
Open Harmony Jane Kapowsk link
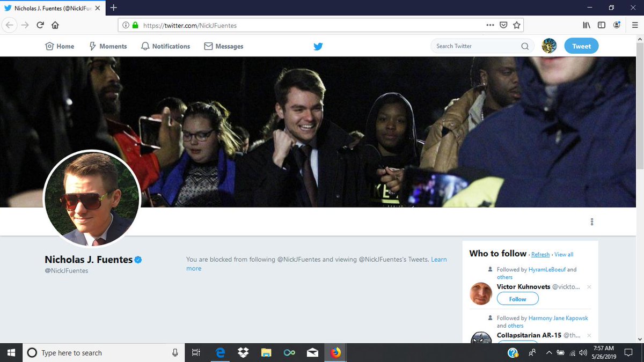pos(558,318)
